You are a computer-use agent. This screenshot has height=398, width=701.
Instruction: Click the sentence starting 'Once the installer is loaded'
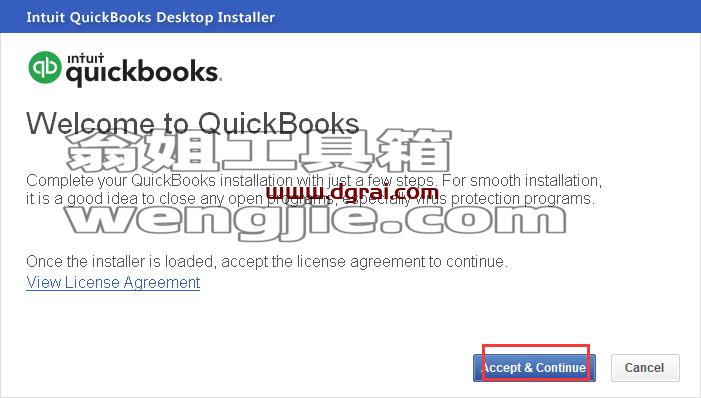(267, 261)
